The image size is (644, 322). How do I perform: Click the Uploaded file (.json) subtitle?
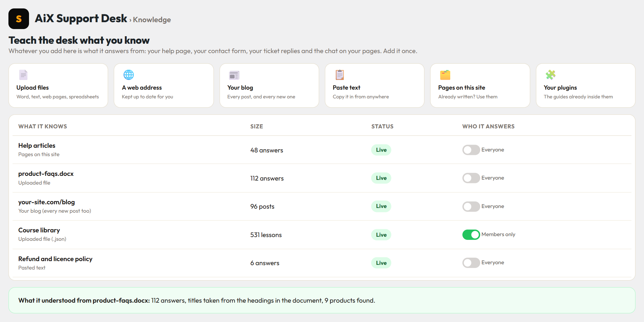[42, 239]
